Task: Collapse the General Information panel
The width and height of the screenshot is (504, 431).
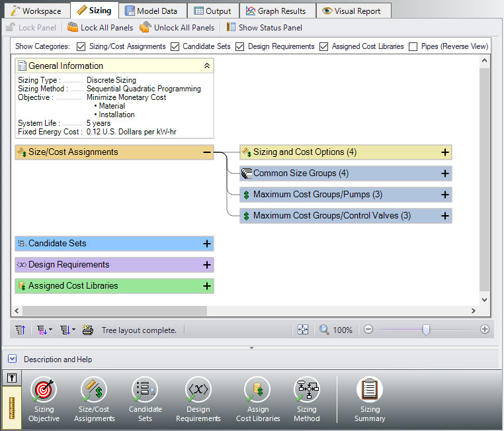Action: 207,66
